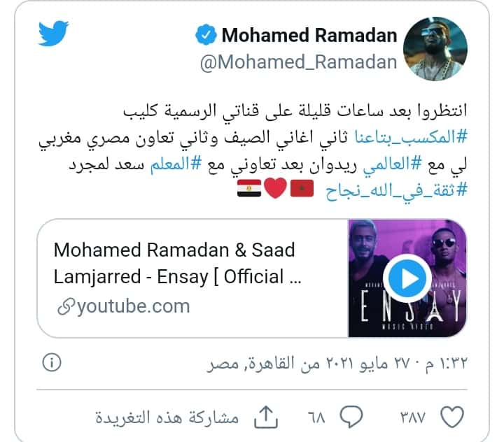
Task: Click the reply speech bubble icon
Action: pos(351,417)
